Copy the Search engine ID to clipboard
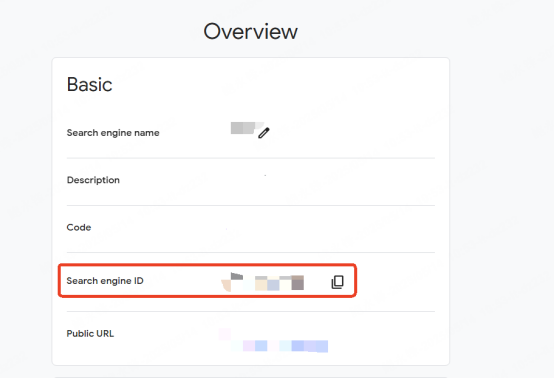 337,282
